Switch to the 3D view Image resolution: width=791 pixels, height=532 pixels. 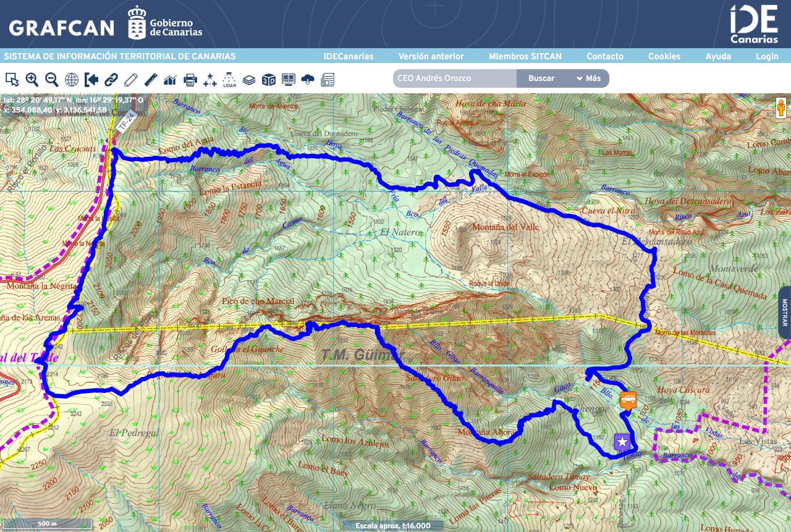tap(269, 80)
